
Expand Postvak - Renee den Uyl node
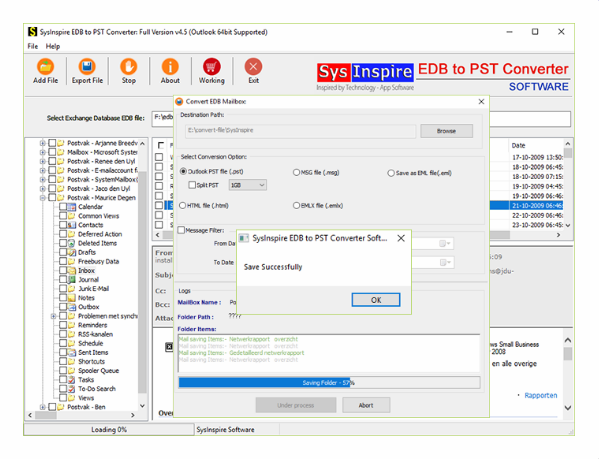click(43, 162)
